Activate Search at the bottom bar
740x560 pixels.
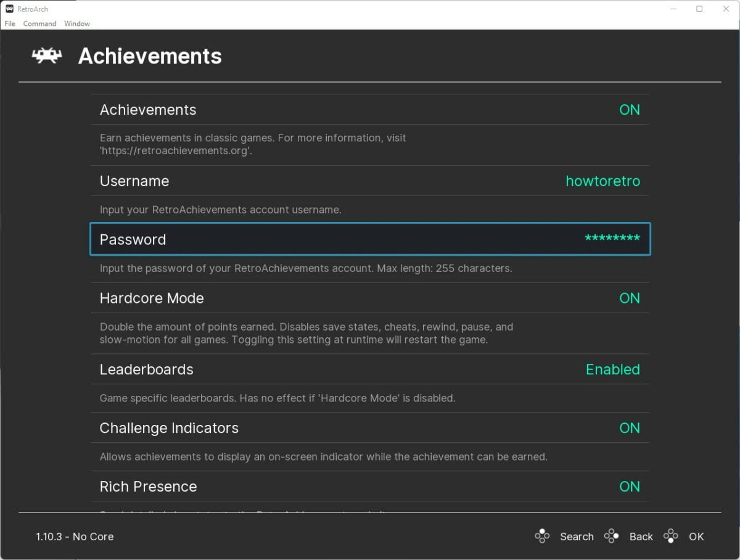click(x=577, y=536)
